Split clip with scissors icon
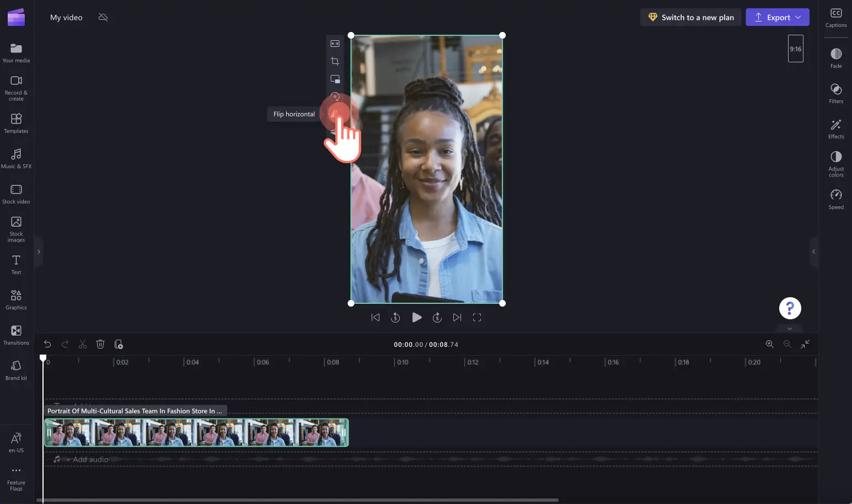Image resolution: width=852 pixels, height=504 pixels. pos(83,344)
